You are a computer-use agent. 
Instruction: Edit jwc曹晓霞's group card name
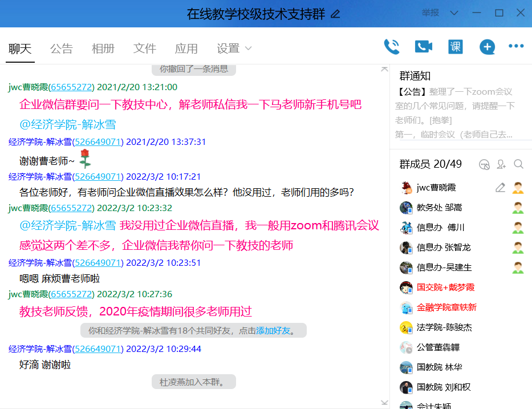click(500, 188)
